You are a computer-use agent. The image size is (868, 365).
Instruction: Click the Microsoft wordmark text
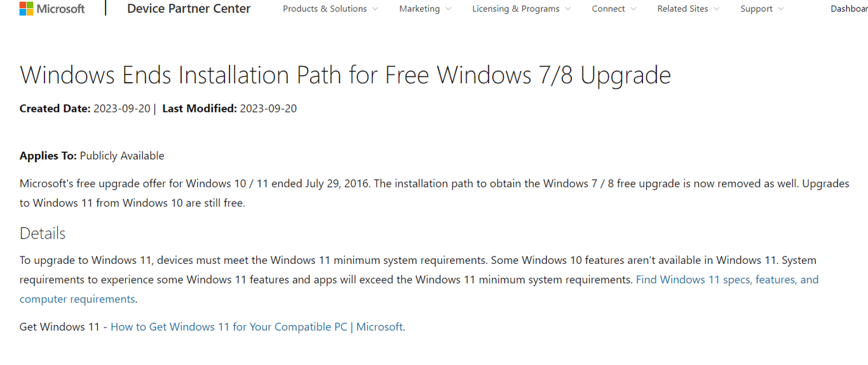(60, 9)
